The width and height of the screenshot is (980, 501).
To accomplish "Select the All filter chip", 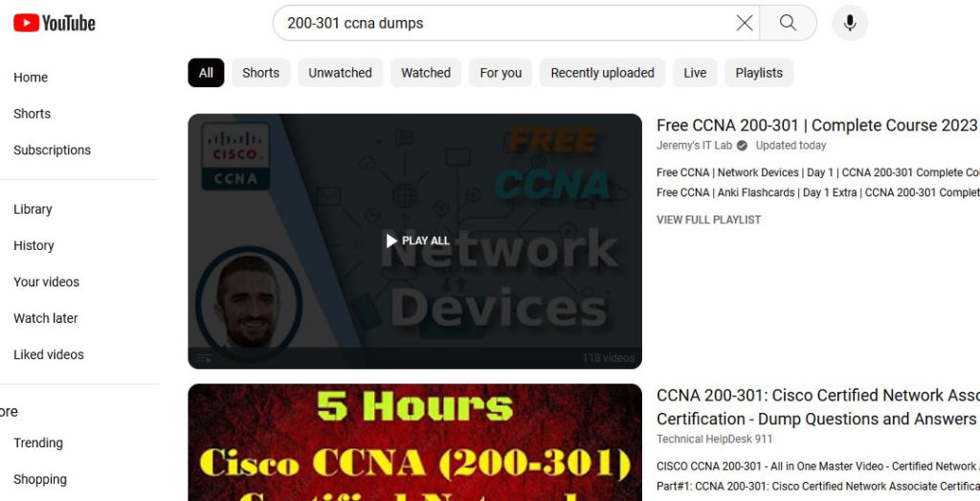I will [206, 73].
